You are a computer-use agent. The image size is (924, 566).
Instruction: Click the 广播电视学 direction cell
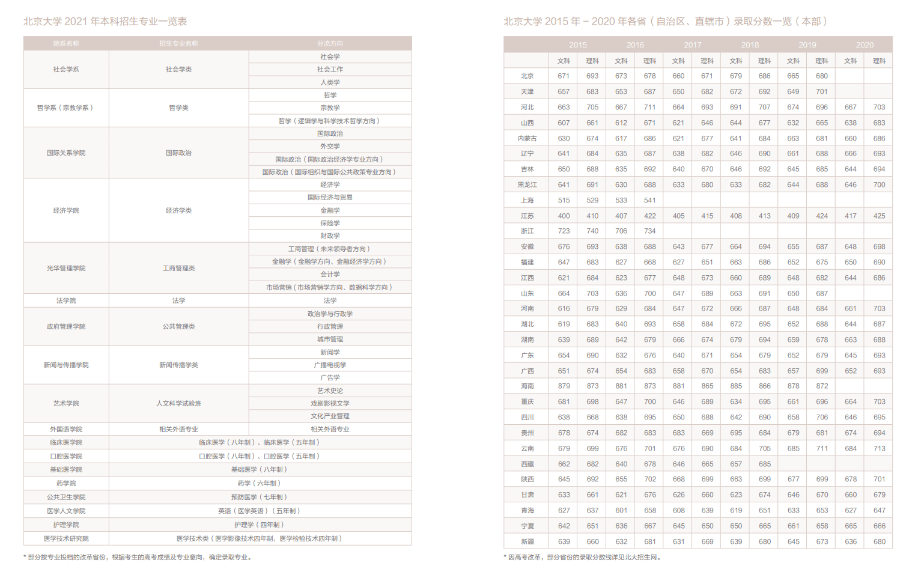coord(330,365)
